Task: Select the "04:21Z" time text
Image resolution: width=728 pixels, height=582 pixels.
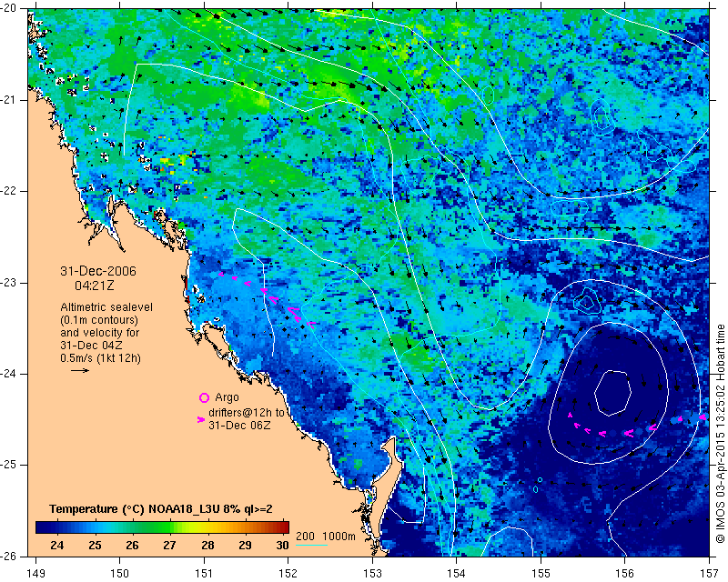Action: click(x=95, y=286)
